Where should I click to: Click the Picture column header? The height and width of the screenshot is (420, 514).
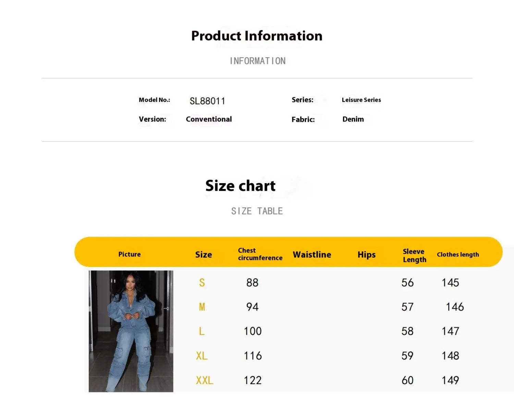[x=130, y=254]
